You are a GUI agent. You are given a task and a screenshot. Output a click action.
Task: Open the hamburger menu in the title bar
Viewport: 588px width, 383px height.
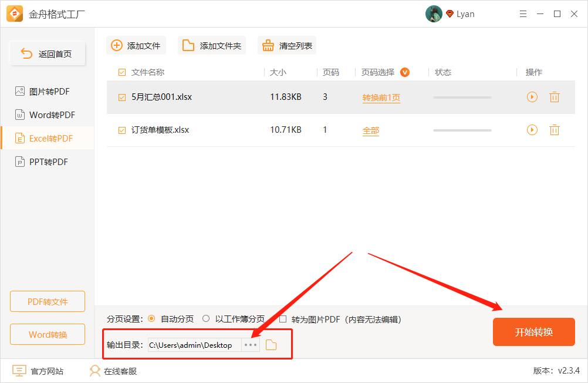(523, 14)
